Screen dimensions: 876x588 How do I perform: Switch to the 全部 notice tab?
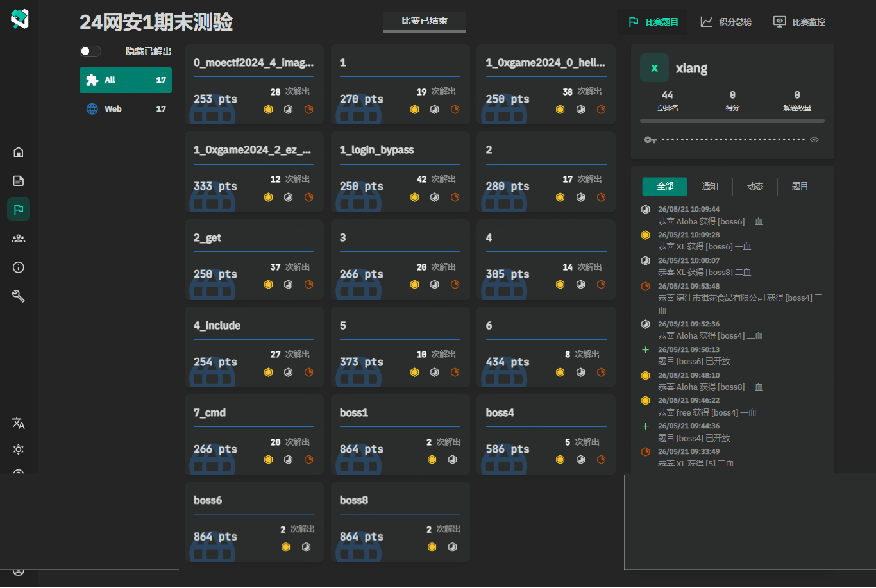[x=665, y=187]
